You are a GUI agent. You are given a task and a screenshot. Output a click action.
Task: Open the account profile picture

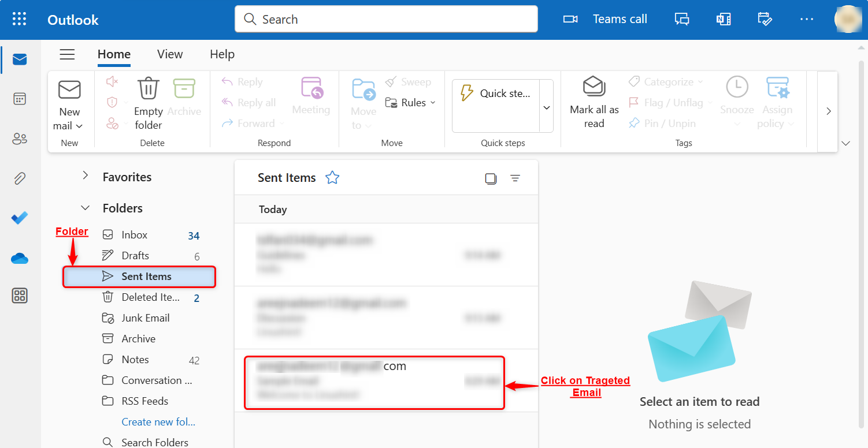pos(848,19)
